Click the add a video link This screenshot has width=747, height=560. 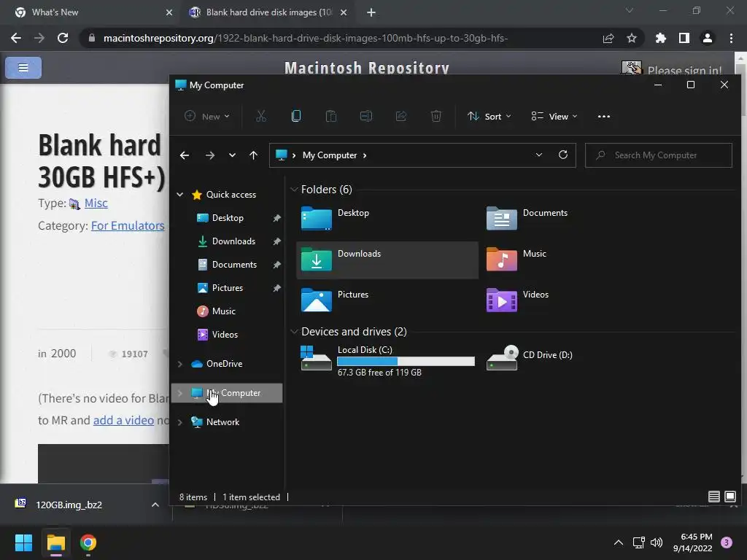[x=123, y=420]
